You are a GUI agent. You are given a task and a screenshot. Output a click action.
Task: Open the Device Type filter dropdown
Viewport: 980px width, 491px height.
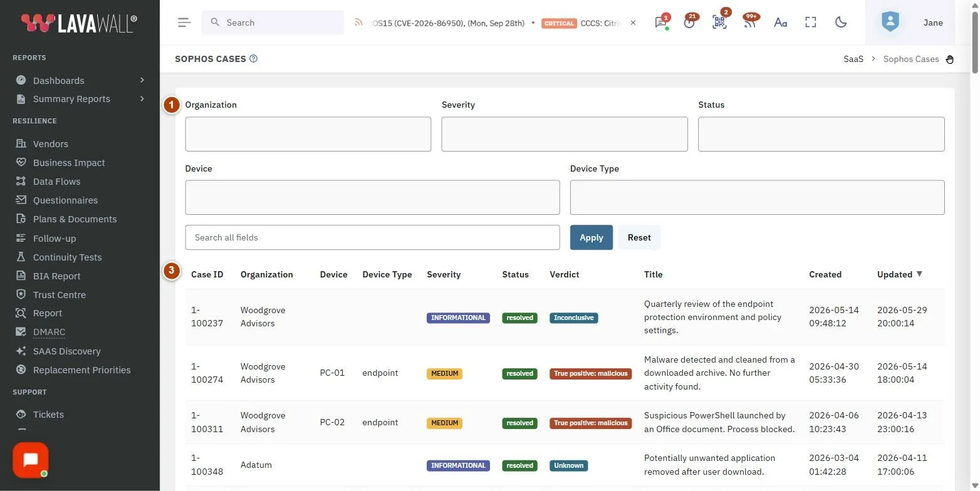(757, 197)
